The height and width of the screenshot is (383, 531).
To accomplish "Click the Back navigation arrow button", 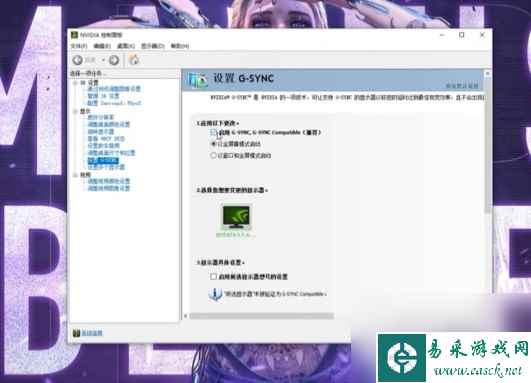I will coord(78,60).
